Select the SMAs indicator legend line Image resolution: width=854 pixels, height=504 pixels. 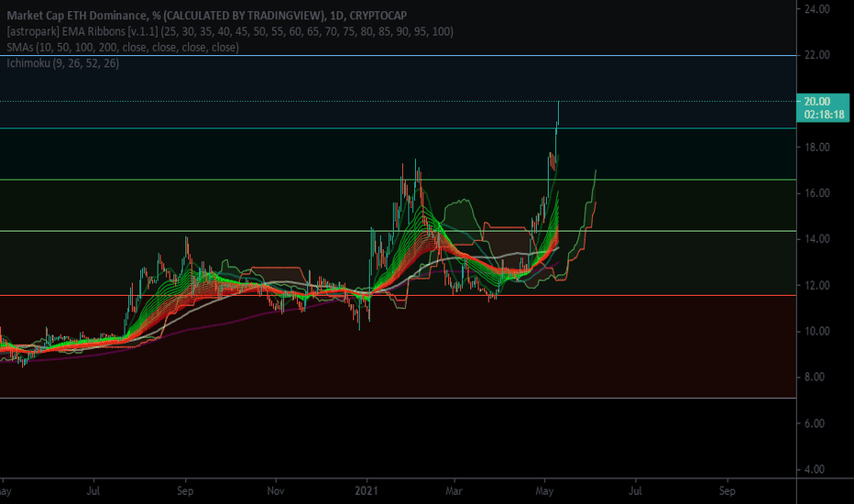(x=123, y=47)
